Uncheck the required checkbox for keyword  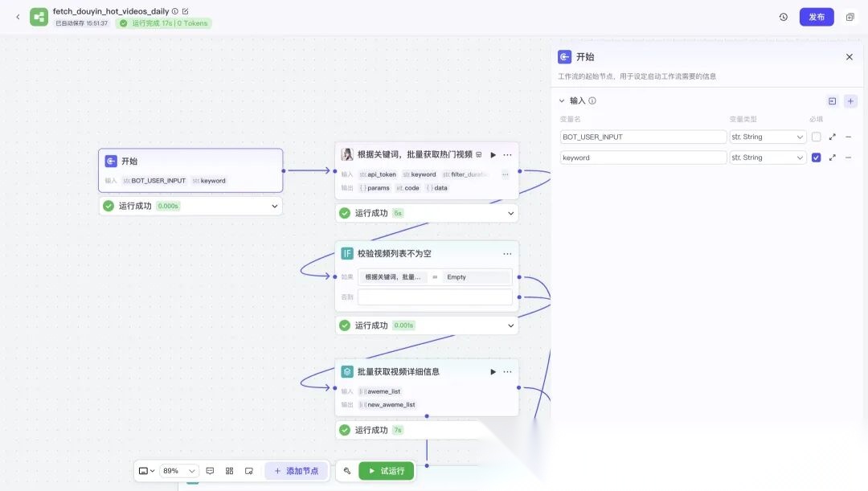click(817, 157)
